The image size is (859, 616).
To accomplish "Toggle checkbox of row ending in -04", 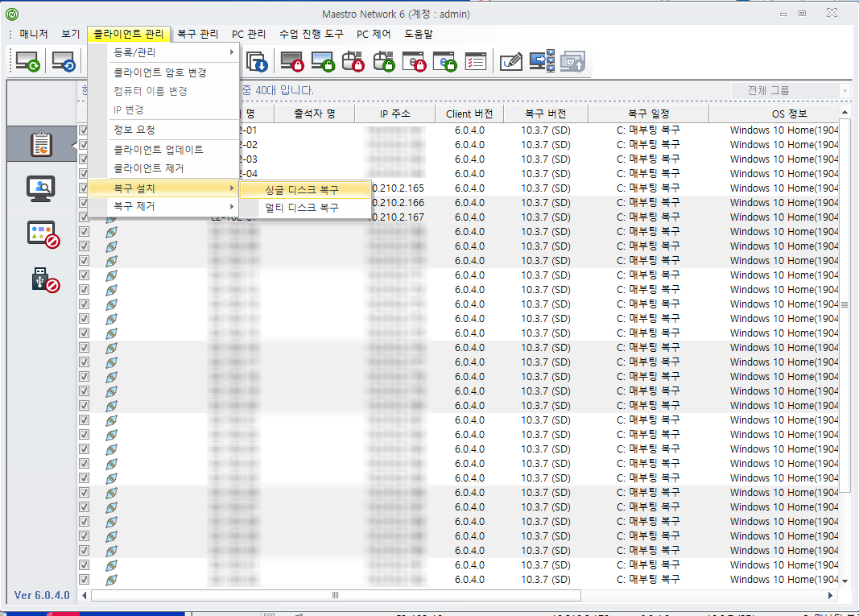I will (x=84, y=174).
